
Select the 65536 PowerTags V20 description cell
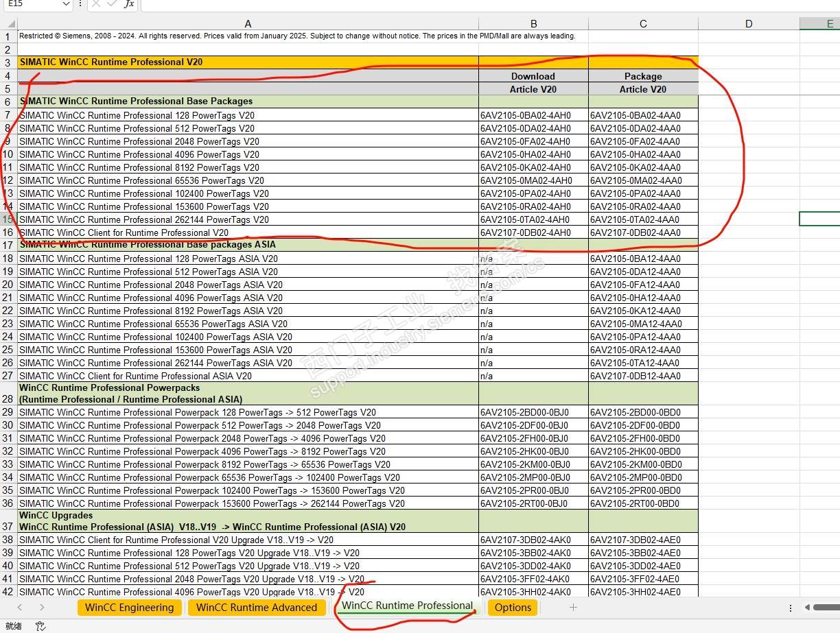(248, 180)
